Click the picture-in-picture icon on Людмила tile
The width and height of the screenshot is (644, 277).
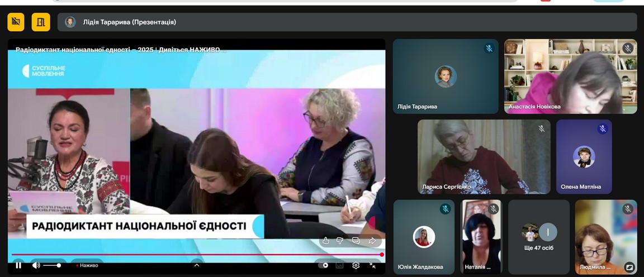click(629, 267)
